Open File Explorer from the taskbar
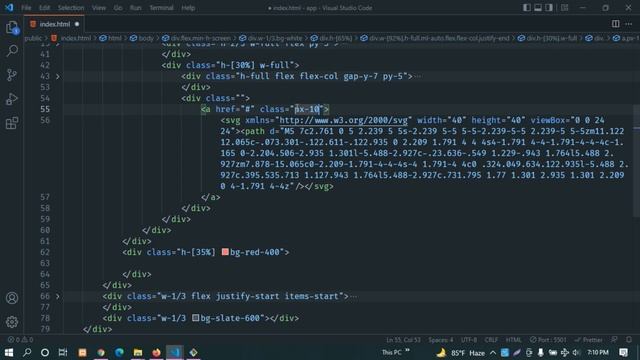Viewport: 640px width, 360px height. pyautogui.click(x=138, y=352)
